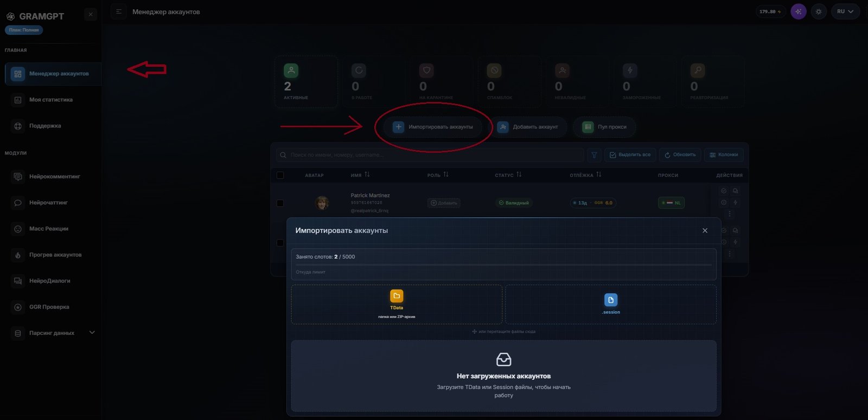Click the blue .session file icon
Viewport: 868px width, 420px height.
[611, 300]
